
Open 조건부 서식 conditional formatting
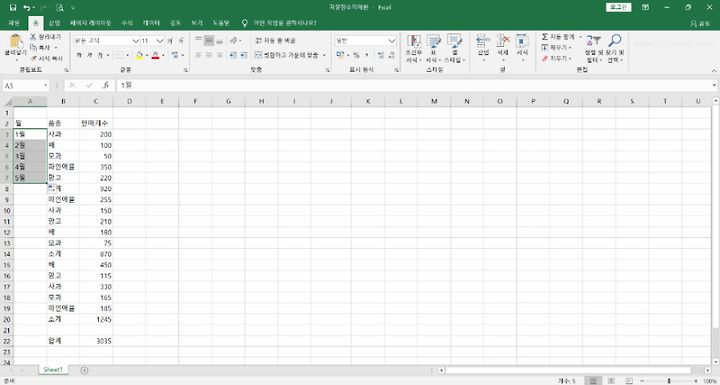point(414,48)
